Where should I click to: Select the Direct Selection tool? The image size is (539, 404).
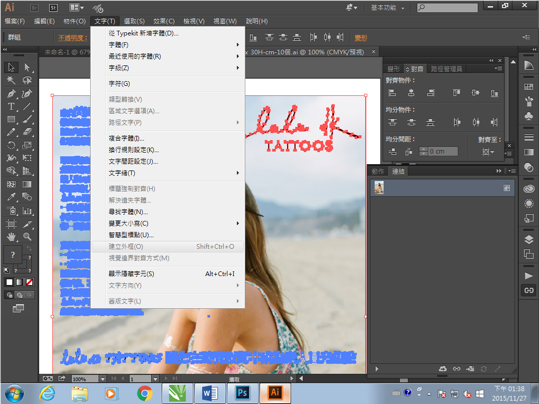click(x=27, y=67)
